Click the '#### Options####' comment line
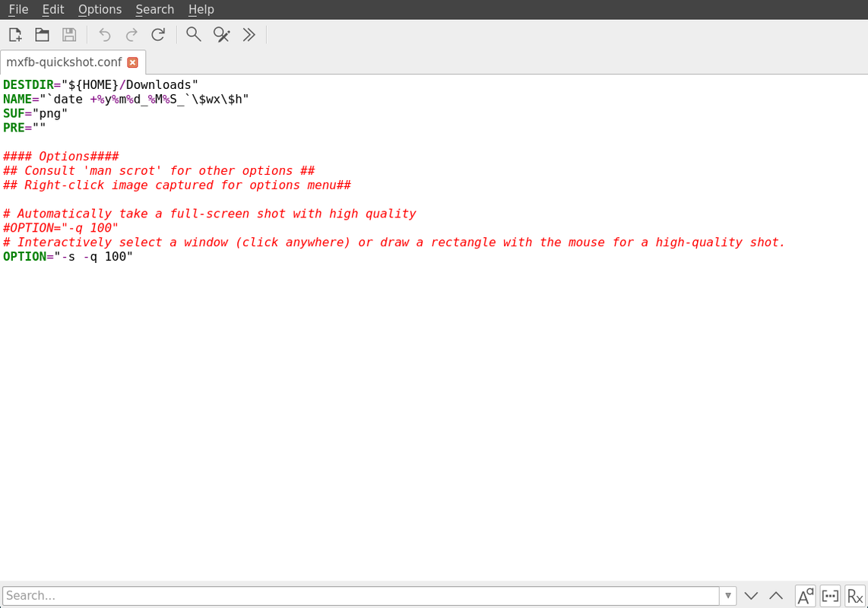This screenshot has height=608, width=868. tap(61, 156)
